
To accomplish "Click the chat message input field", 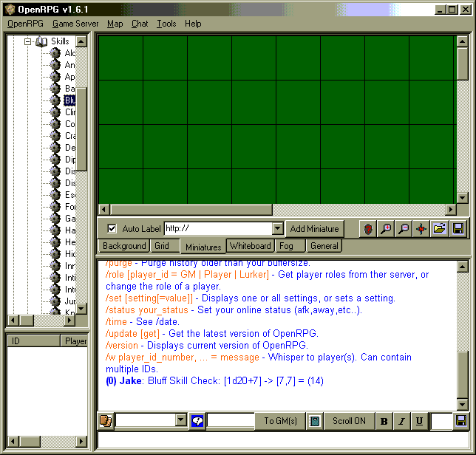I will pyautogui.click(x=281, y=440).
